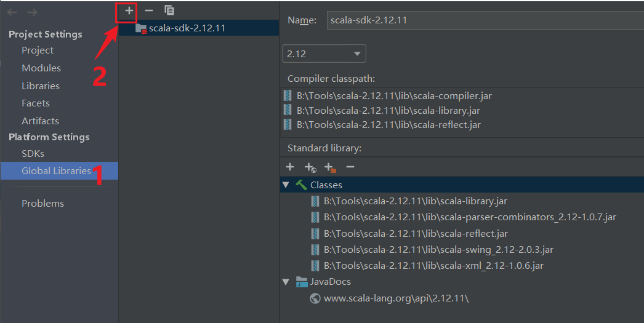Remove Standard library entry with minus icon
Image resolution: width=644 pixels, height=323 pixels.
pyautogui.click(x=350, y=167)
